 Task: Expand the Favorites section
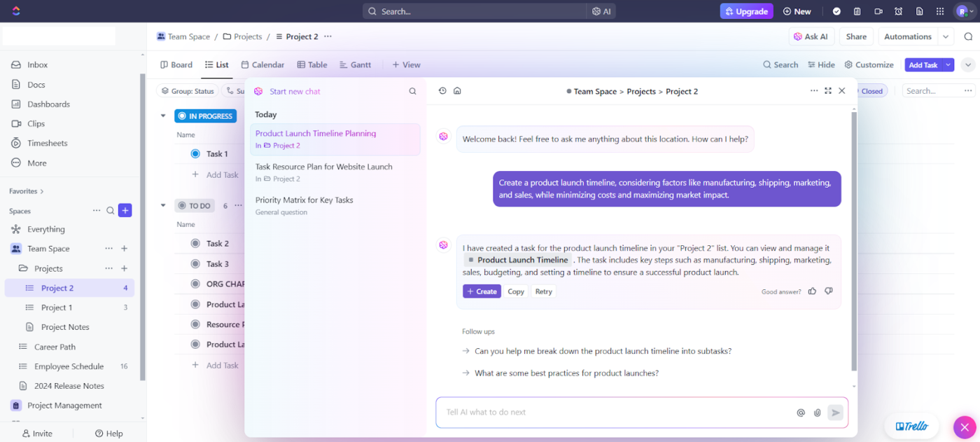click(27, 191)
